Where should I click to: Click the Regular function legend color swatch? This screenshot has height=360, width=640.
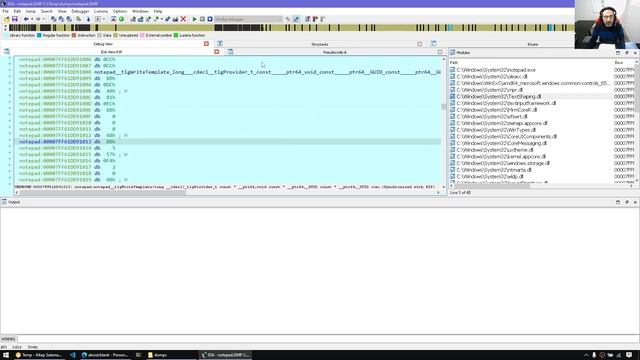pos(39,36)
